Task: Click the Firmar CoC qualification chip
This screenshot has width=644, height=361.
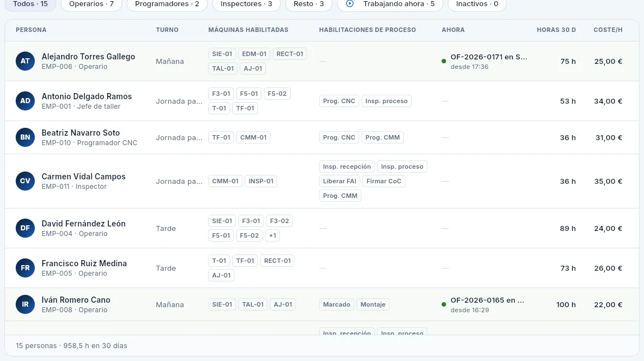Action: [384, 181]
